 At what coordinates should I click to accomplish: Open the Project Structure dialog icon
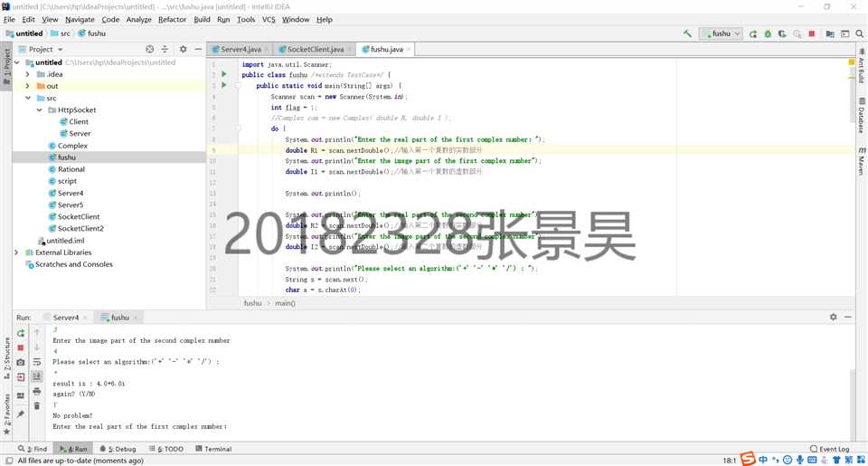830,33
